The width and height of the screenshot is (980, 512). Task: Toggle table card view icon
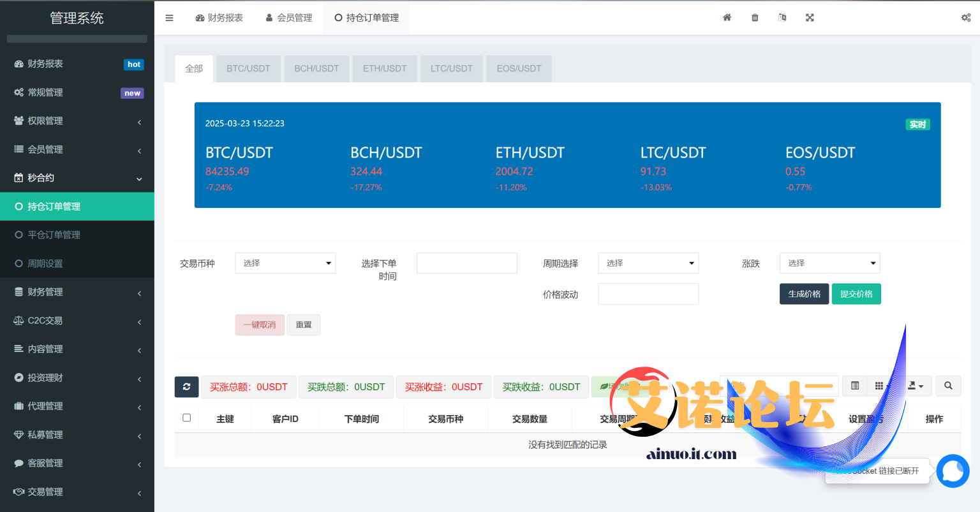click(x=855, y=386)
